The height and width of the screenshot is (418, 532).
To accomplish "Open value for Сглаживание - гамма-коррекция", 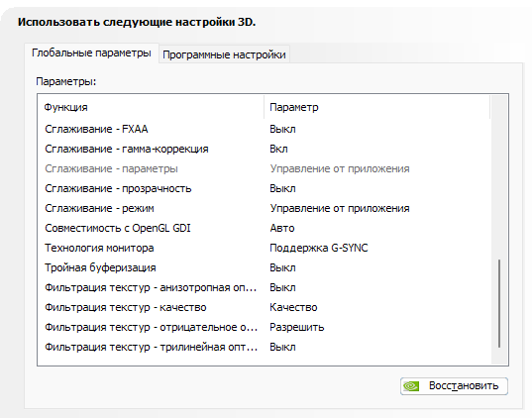I will 278,149.
